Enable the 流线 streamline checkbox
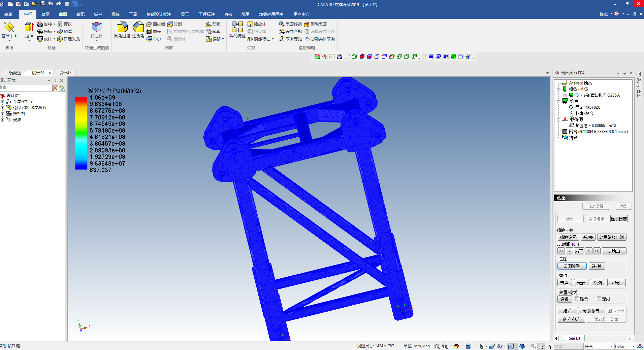This screenshot has height=350, width=644. [x=599, y=299]
